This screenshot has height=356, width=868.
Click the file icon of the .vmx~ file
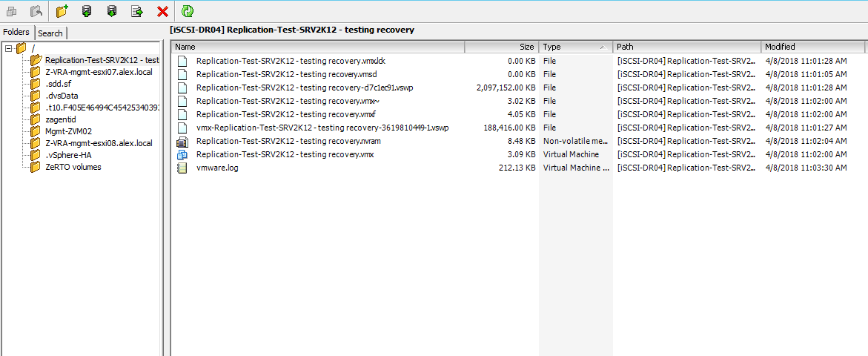182,101
